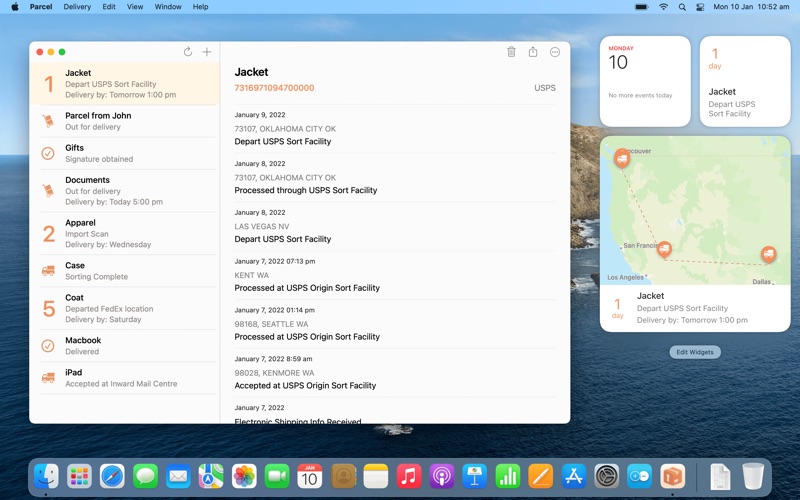Open the more options ellipsis button

pyautogui.click(x=555, y=52)
